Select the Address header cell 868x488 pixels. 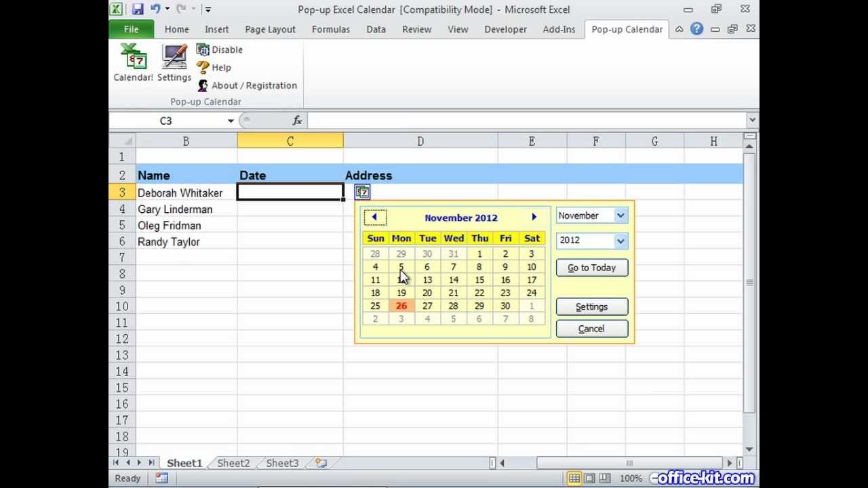click(x=420, y=176)
